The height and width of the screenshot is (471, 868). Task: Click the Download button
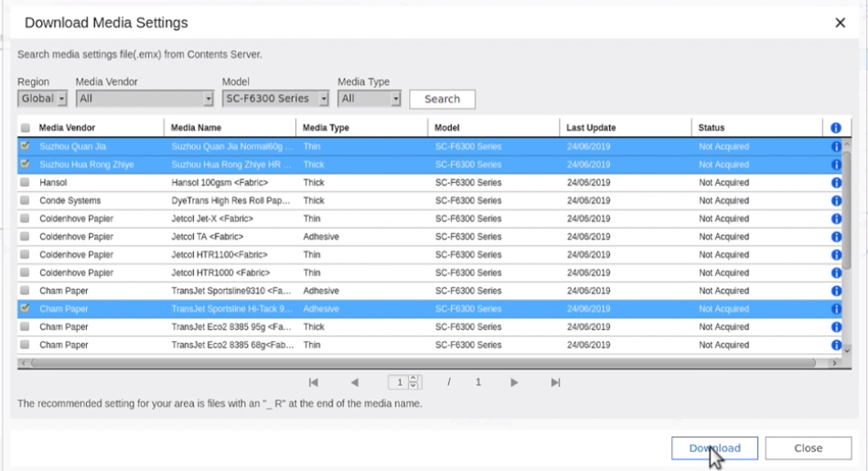714,448
